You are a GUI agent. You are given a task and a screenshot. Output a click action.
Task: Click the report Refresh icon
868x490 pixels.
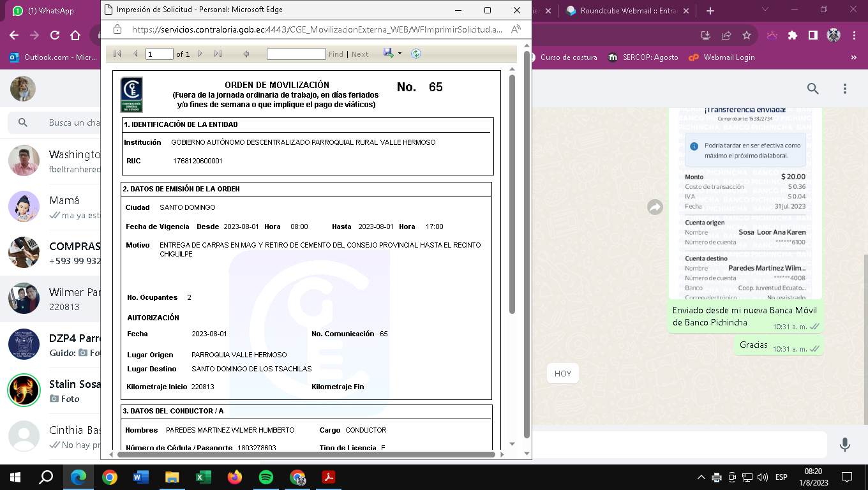click(416, 54)
